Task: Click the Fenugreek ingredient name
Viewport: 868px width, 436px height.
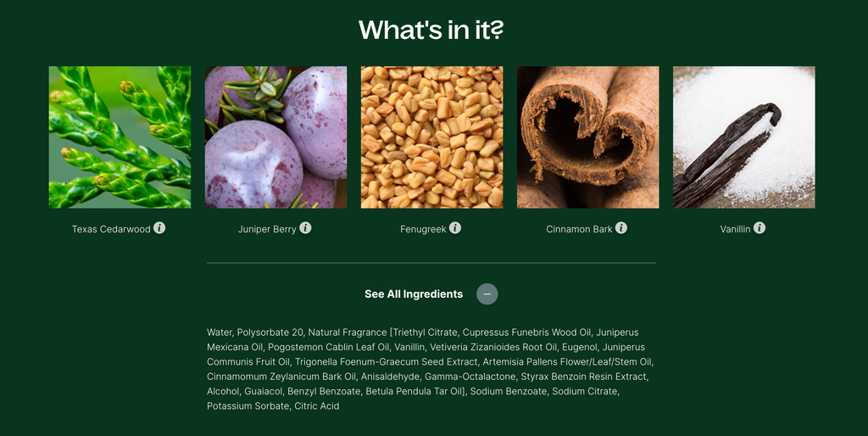Action: (x=423, y=229)
